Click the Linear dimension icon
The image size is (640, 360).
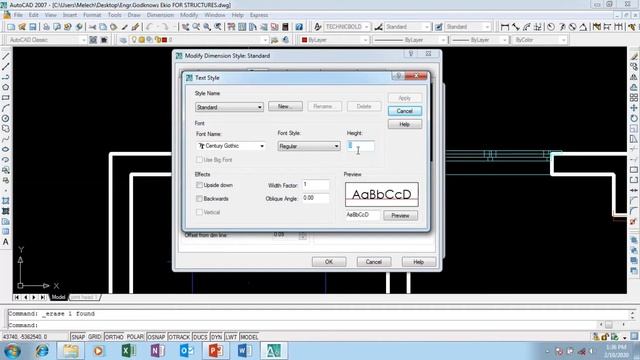click(505, 27)
